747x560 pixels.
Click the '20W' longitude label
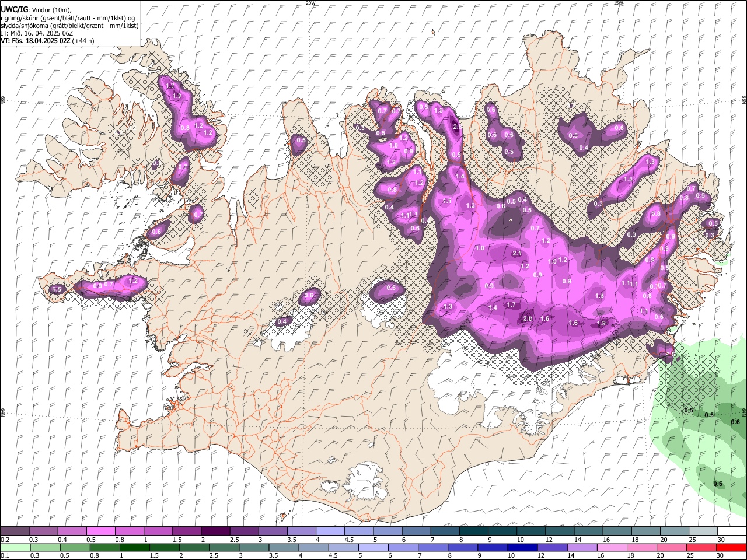[310, 3]
